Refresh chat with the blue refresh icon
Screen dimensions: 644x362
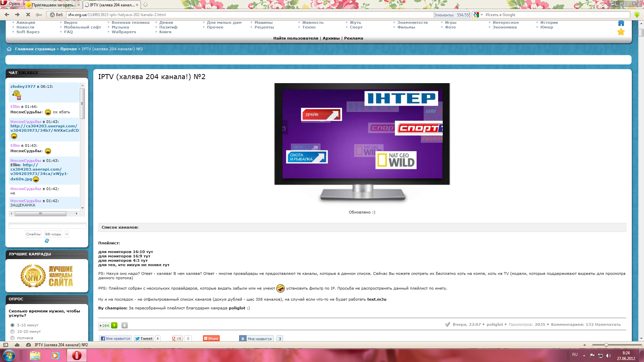pos(47,241)
